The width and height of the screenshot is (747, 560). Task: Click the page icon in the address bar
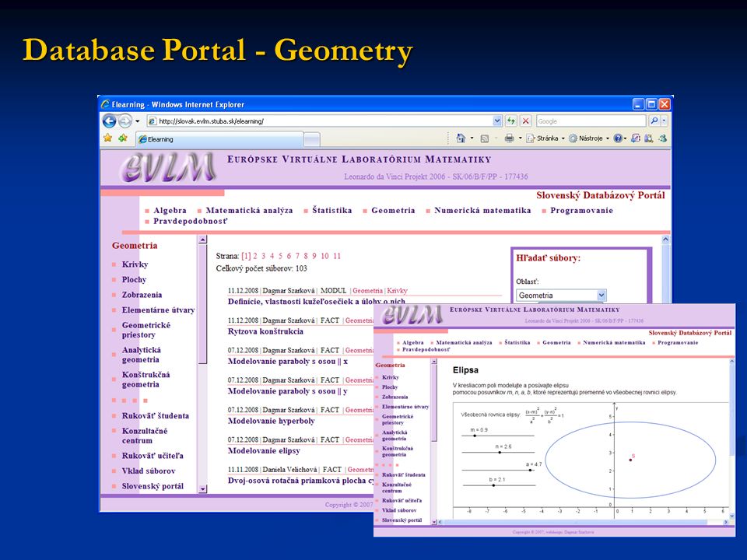pyautogui.click(x=153, y=121)
